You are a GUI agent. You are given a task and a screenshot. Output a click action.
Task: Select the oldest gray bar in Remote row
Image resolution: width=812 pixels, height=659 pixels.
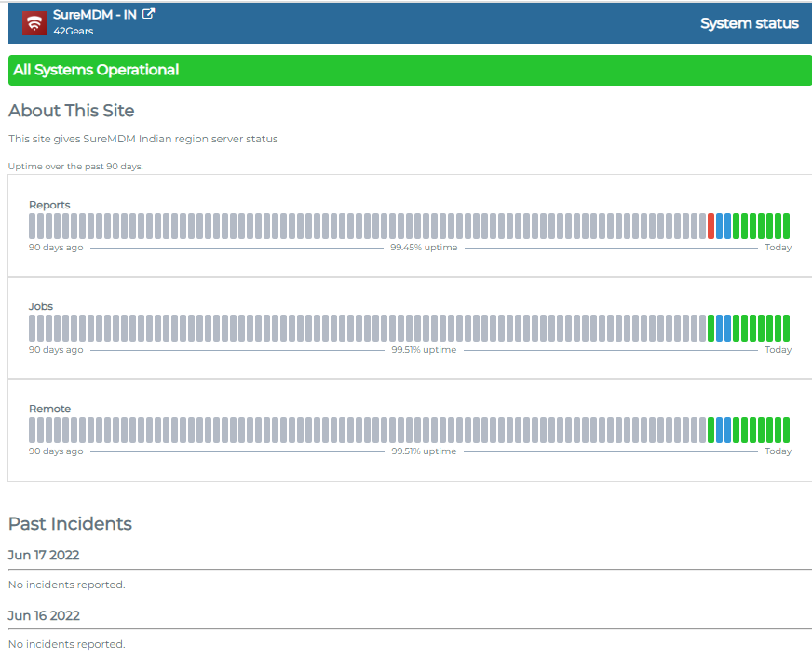[x=32, y=430]
